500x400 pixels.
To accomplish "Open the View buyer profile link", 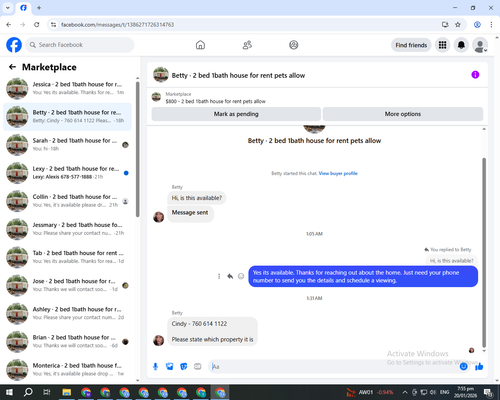I will point(338,173).
